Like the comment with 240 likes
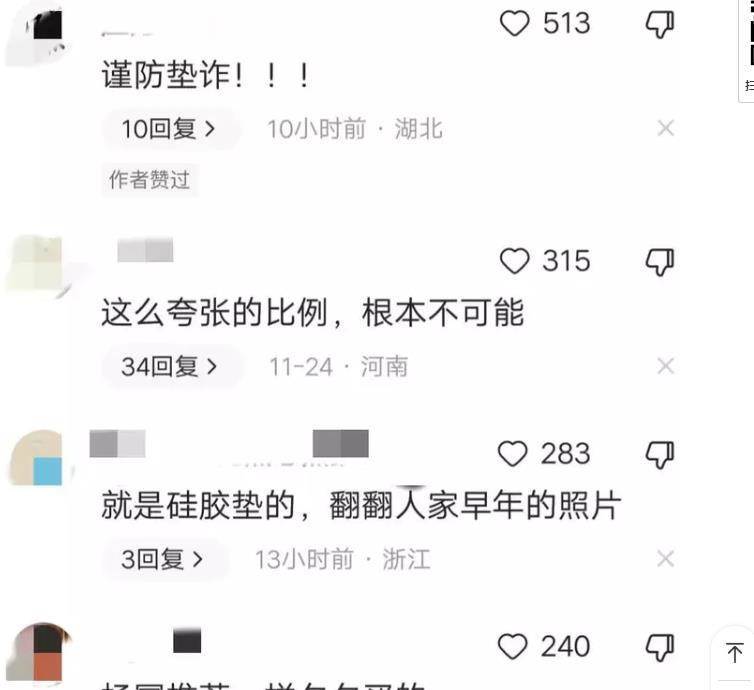This screenshot has width=754, height=690. pyautogui.click(x=513, y=646)
